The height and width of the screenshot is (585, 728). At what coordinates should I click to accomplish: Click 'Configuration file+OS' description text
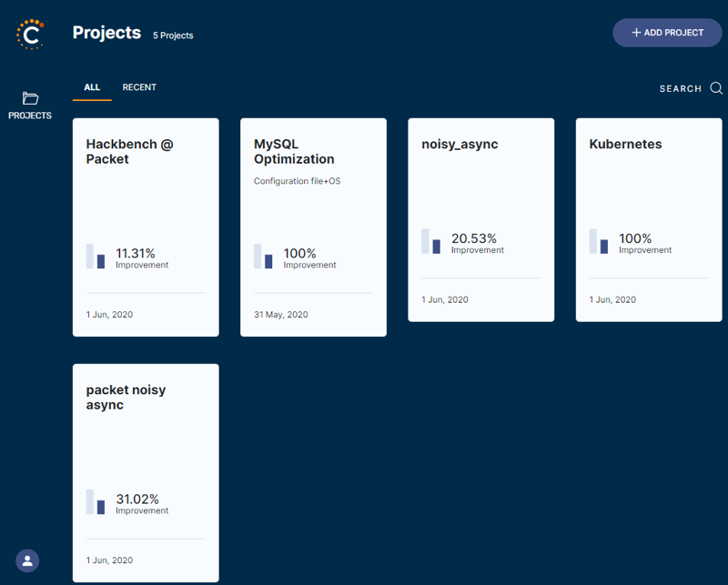pyautogui.click(x=298, y=181)
